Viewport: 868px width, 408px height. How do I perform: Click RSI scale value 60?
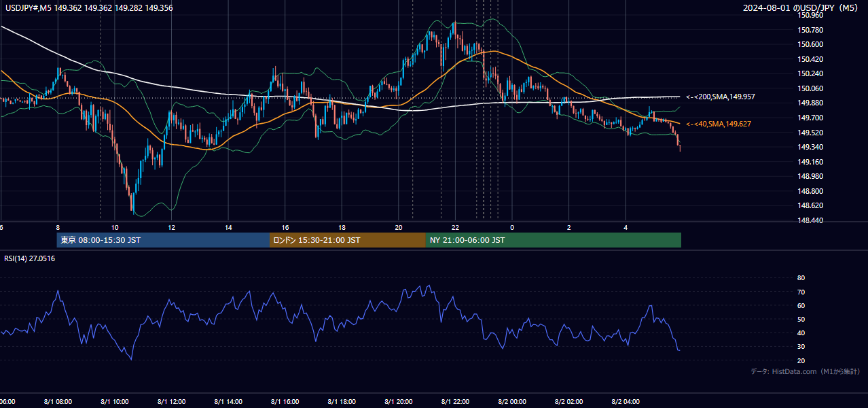801,305
